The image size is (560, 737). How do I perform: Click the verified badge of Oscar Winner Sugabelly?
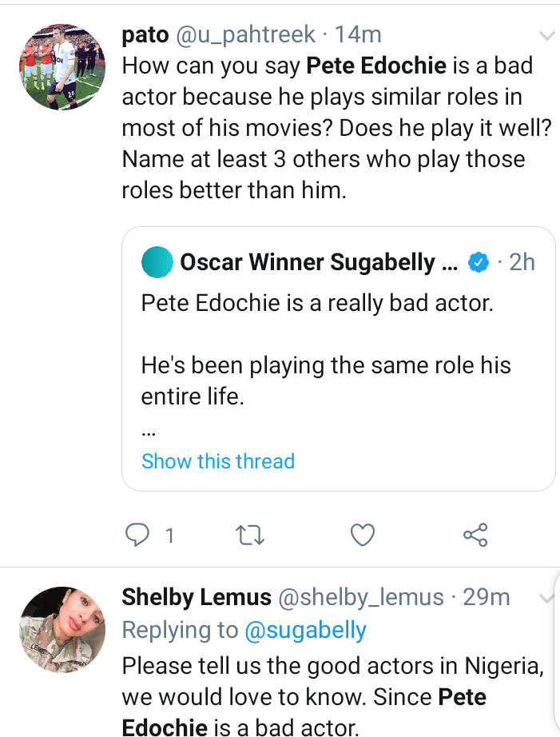click(x=478, y=262)
